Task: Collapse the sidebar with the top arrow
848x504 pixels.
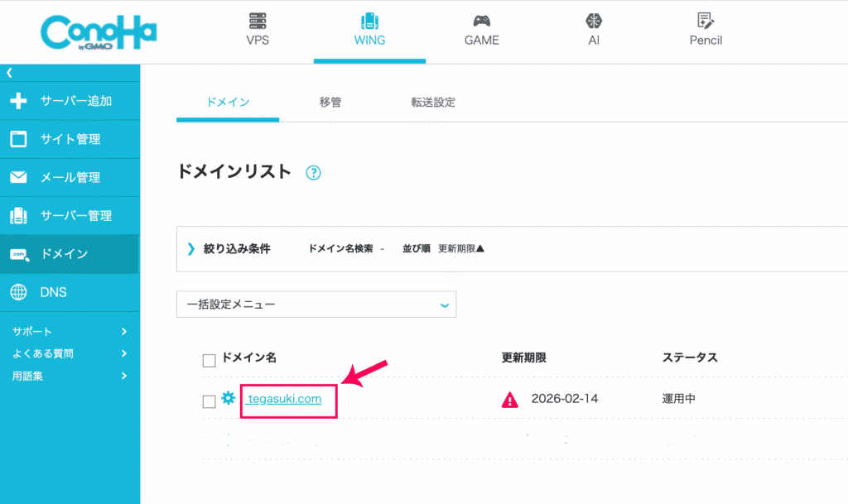Action: (x=10, y=73)
